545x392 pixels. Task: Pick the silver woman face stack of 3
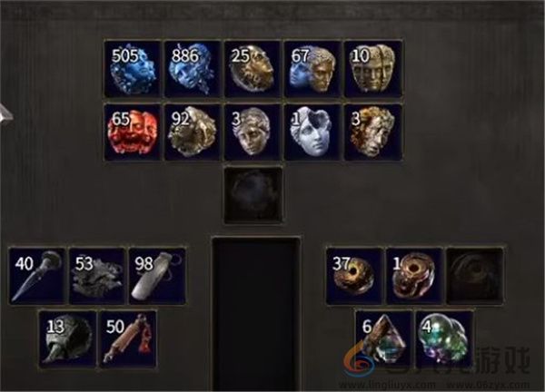(253, 132)
